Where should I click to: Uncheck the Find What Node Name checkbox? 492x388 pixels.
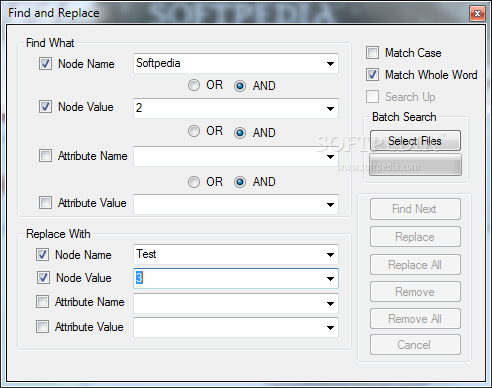(x=45, y=63)
